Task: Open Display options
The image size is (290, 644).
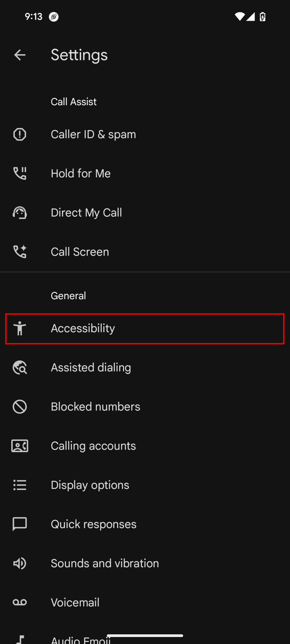Action: (x=90, y=485)
